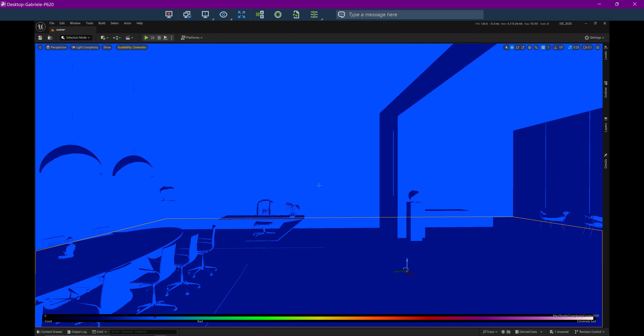The width and height of the screenshot is (644, 336).
Task: Open the Build menu
Action: point(102,23)
